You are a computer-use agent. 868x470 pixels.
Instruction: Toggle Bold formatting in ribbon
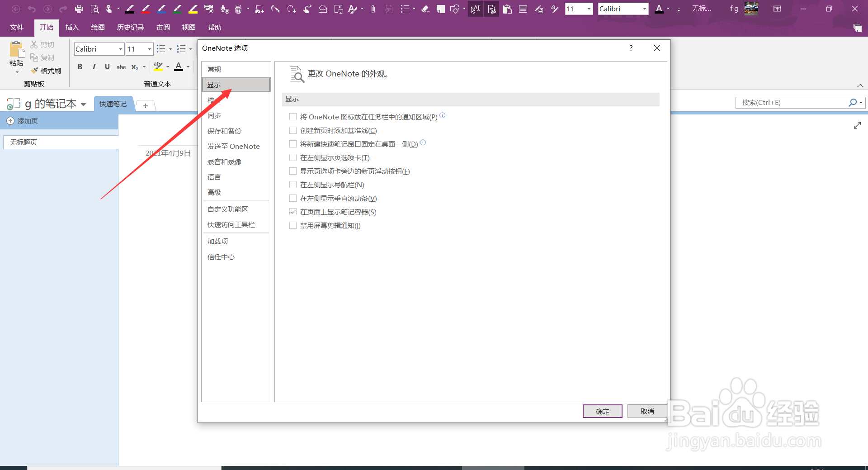(80, 67)
